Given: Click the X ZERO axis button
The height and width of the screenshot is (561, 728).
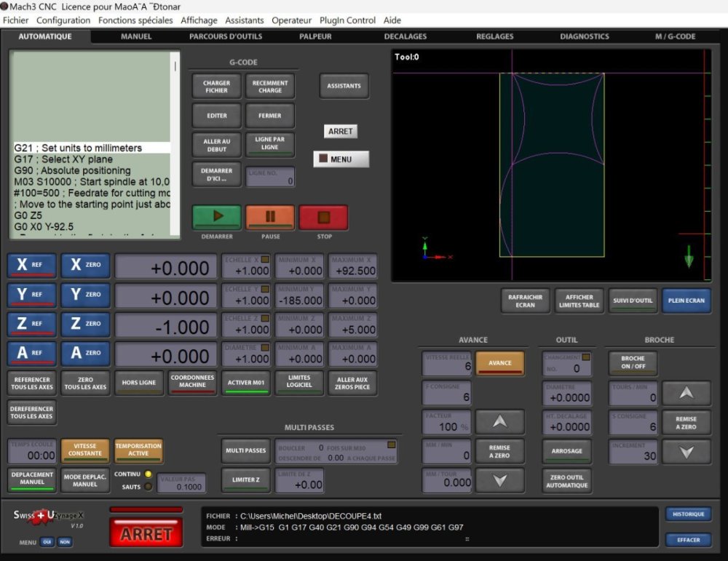Looking at the screenshot, I should (x=85, y=266).
